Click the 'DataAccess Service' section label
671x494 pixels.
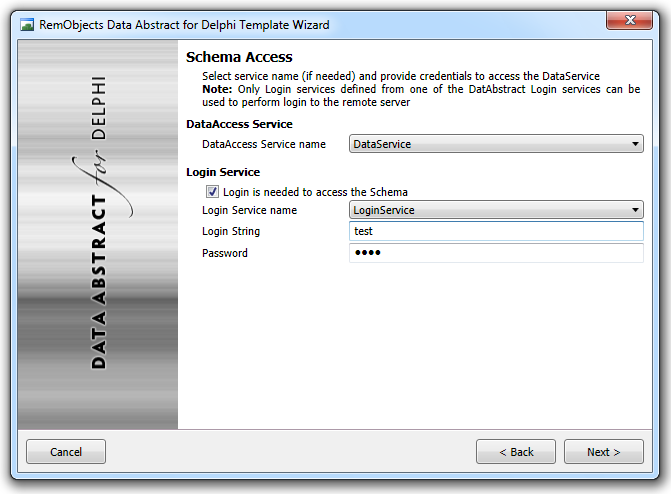[x=239, y=124]
